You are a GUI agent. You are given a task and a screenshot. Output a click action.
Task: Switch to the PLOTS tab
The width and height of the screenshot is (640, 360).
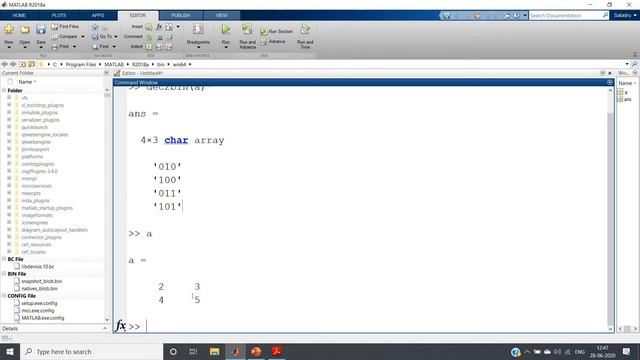tap(59, 16)
